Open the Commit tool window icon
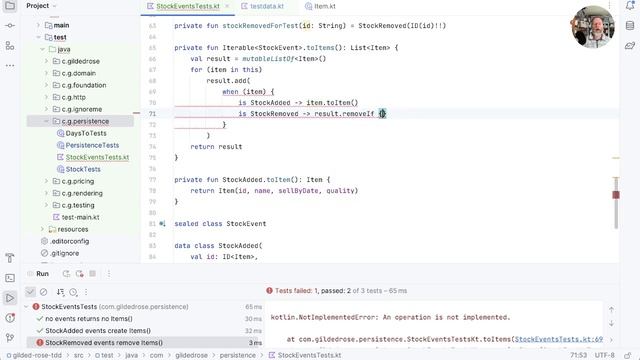The height and width of the screenshot is (360, 640). (10, 25)
